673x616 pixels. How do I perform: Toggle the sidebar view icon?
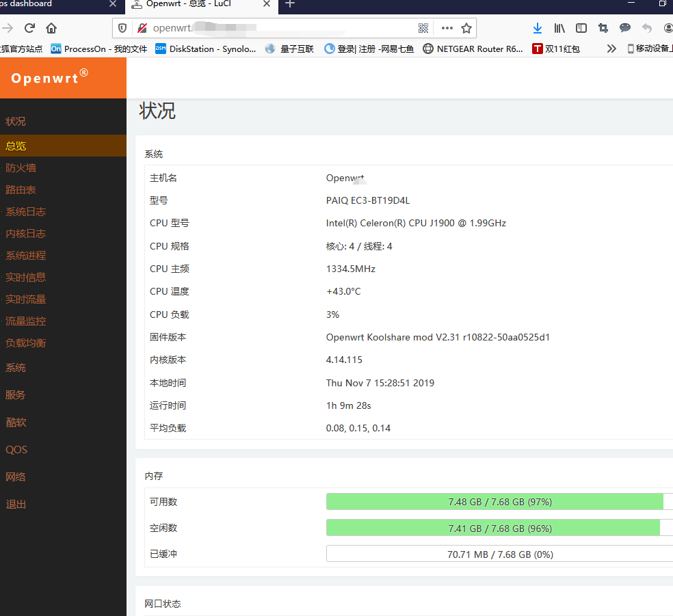tap(581, 28)
